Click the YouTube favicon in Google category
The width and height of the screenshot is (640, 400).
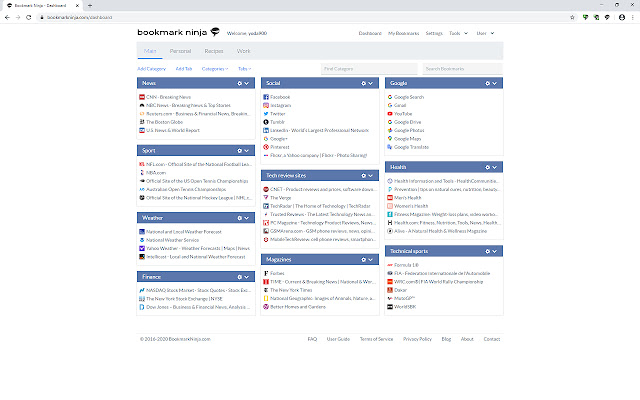390,114
